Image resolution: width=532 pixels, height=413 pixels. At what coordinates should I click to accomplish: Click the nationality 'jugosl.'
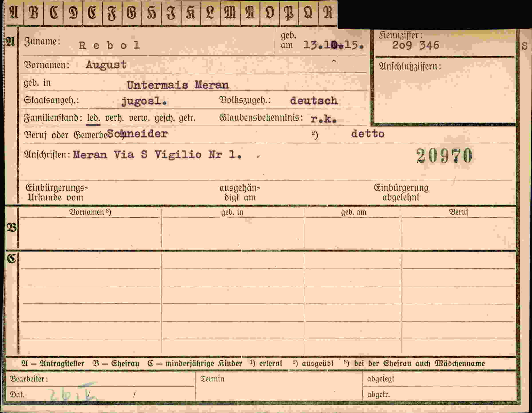tap(144, 101)
